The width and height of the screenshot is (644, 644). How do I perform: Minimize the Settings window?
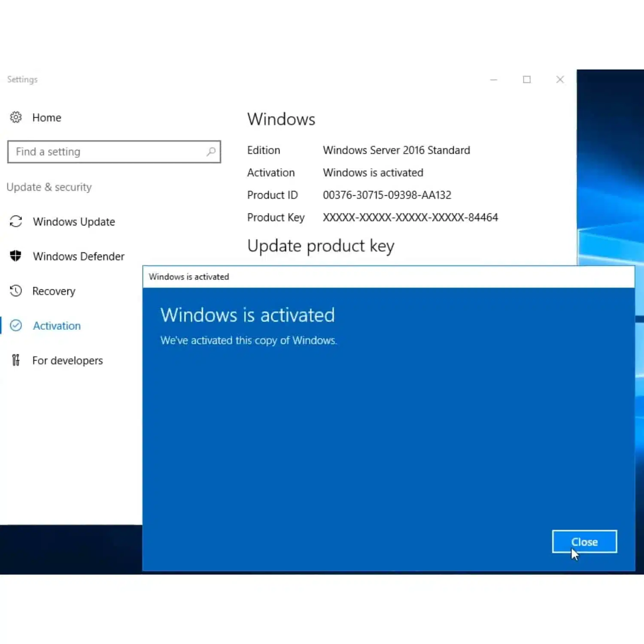click(494, 79)
